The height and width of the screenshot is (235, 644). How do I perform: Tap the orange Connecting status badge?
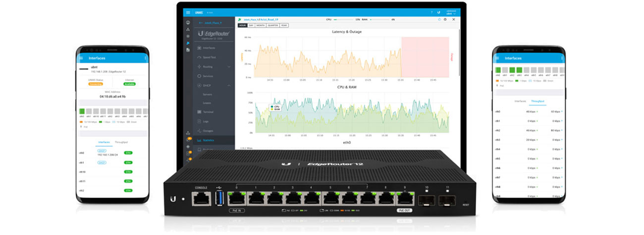coord(95,84)
